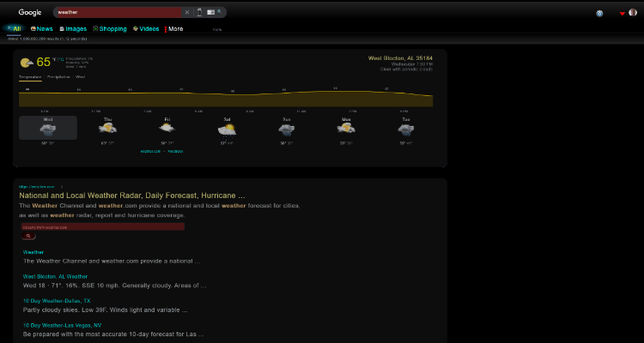
Task: Open the Tools option under the search bar
Action: click(217, 29)
